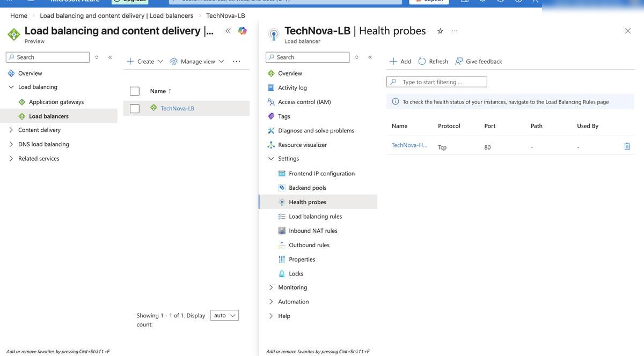Open TechNova-LB Overview
This screenshot has width=644, height=356.
click(290, 73)
